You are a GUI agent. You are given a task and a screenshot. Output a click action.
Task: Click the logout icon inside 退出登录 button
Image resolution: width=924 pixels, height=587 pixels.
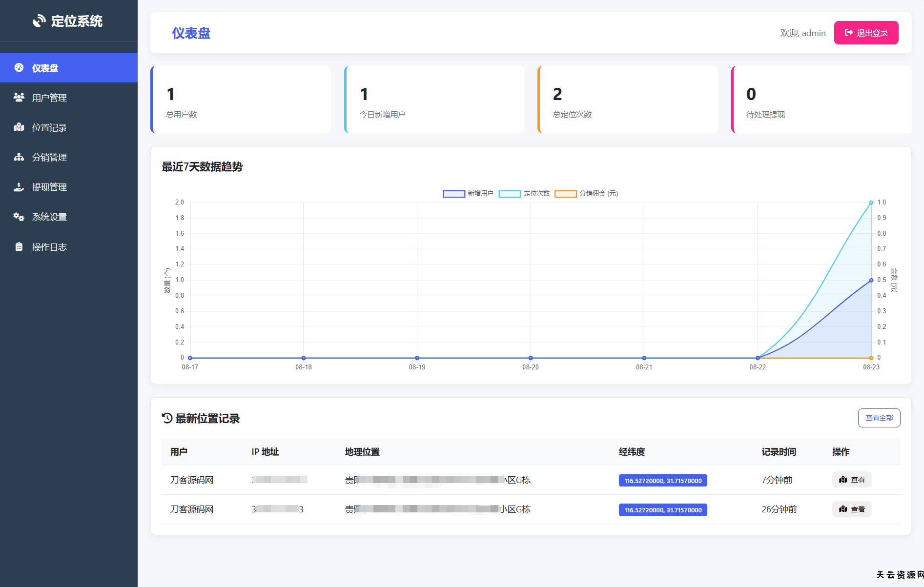point(848,33)
